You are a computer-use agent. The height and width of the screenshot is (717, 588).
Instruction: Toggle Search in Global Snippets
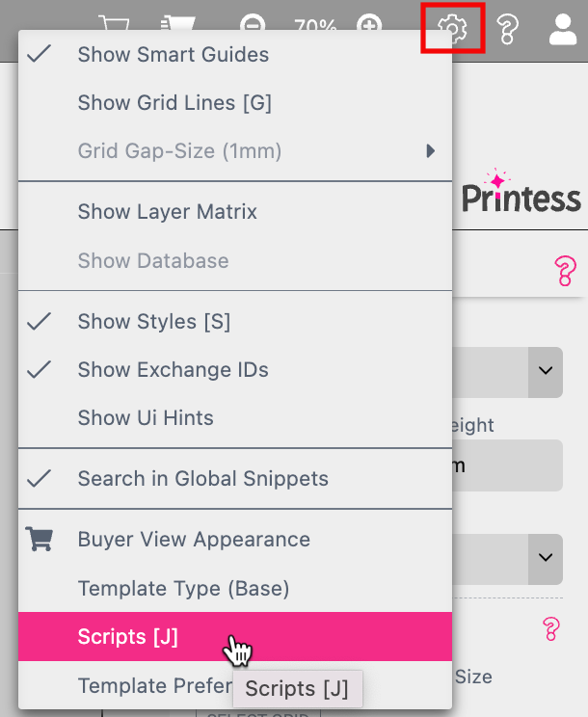235,478
